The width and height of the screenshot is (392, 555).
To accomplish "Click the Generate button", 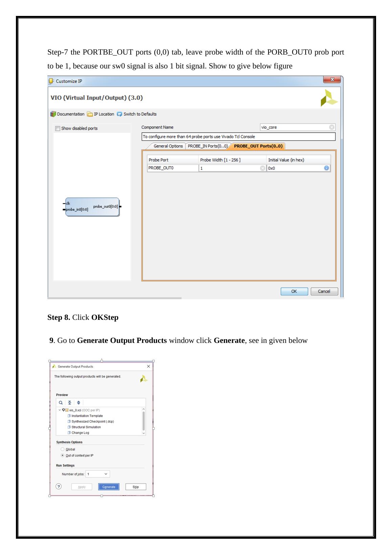I will 109,487.
